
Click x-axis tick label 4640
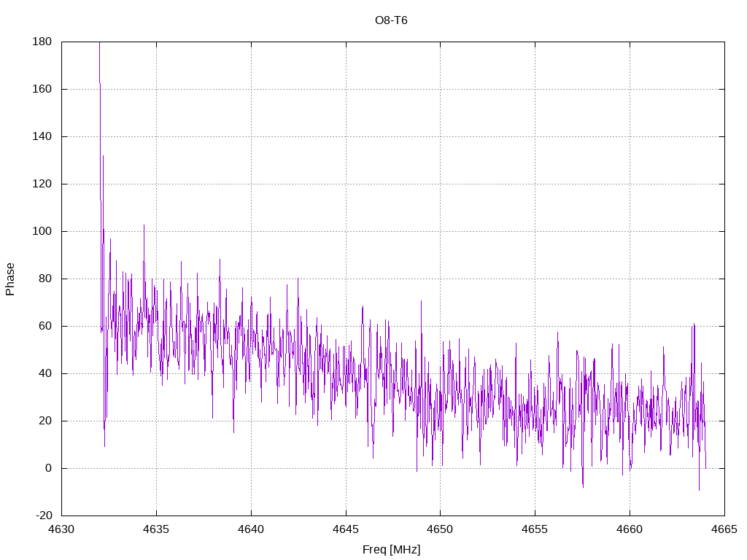point(251,529)
